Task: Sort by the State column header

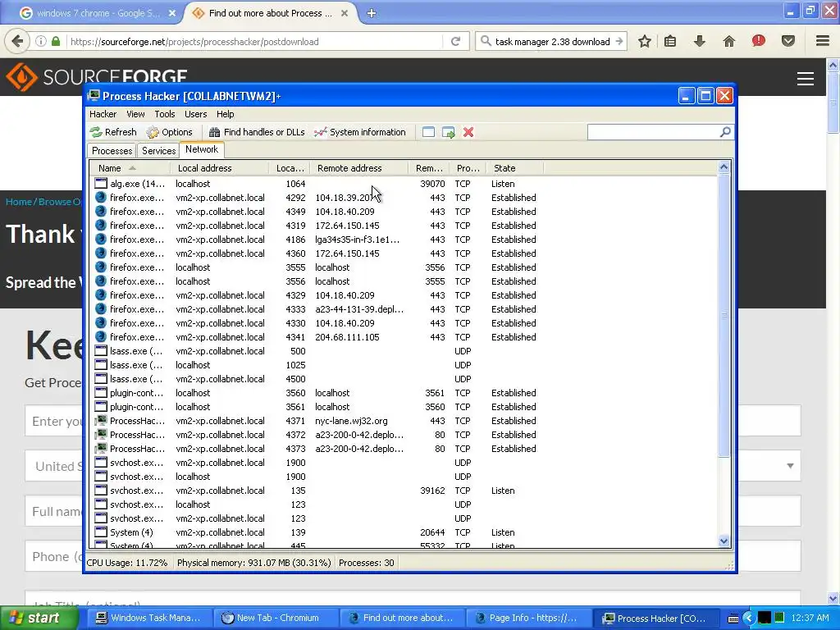Action: pyautogui.click(x=515, y=168)
